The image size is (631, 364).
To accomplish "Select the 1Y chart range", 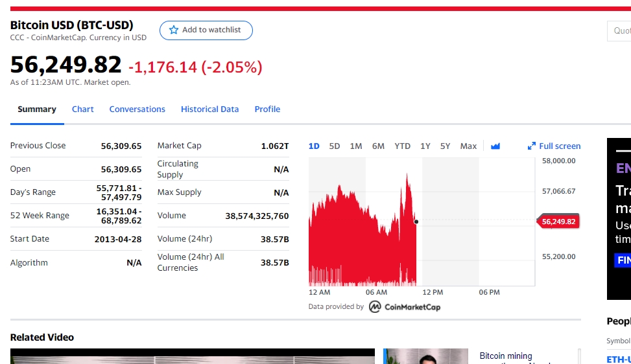I will 425,146.
